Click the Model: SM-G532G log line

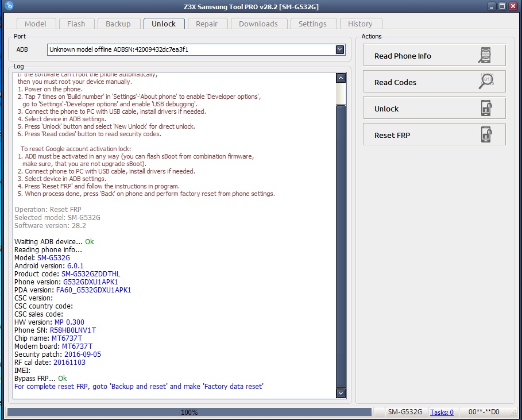[x=42, y=258]
